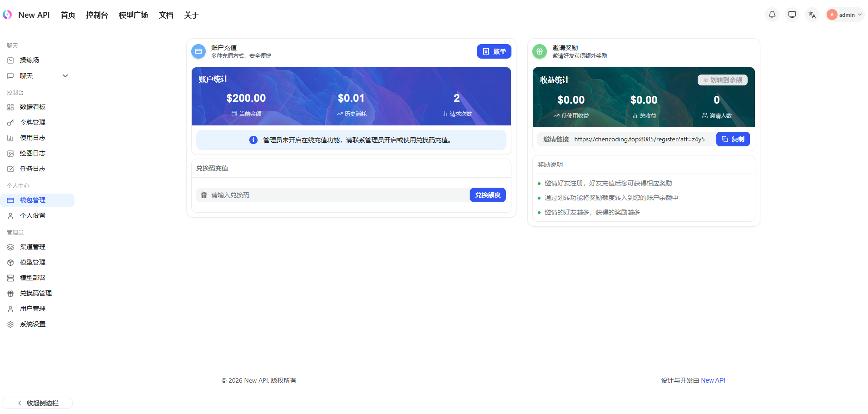Click 兑换额度 redeem button
The image size is (868, 414).
click(x=487, y=195)
